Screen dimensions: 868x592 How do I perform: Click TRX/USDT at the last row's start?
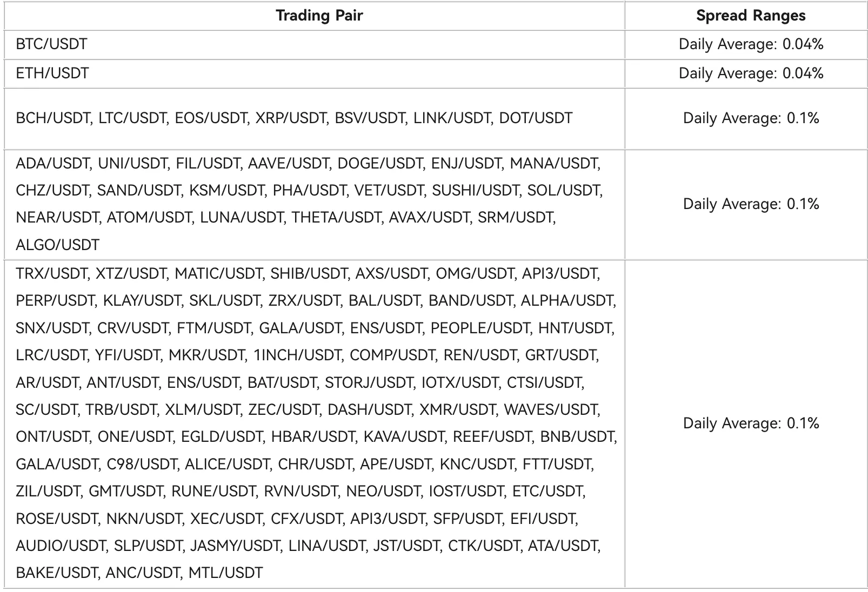click(51, 274)
